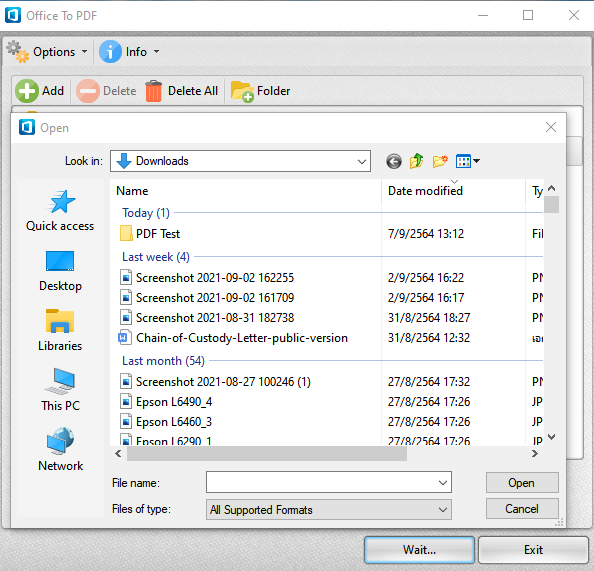Click the Open button

click(x=522, y=483)
